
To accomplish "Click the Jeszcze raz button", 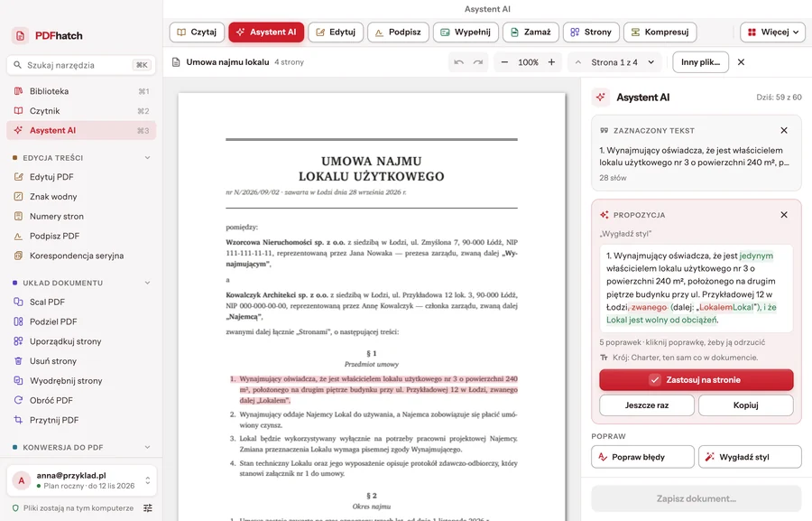I will click(x=647, y=405).
